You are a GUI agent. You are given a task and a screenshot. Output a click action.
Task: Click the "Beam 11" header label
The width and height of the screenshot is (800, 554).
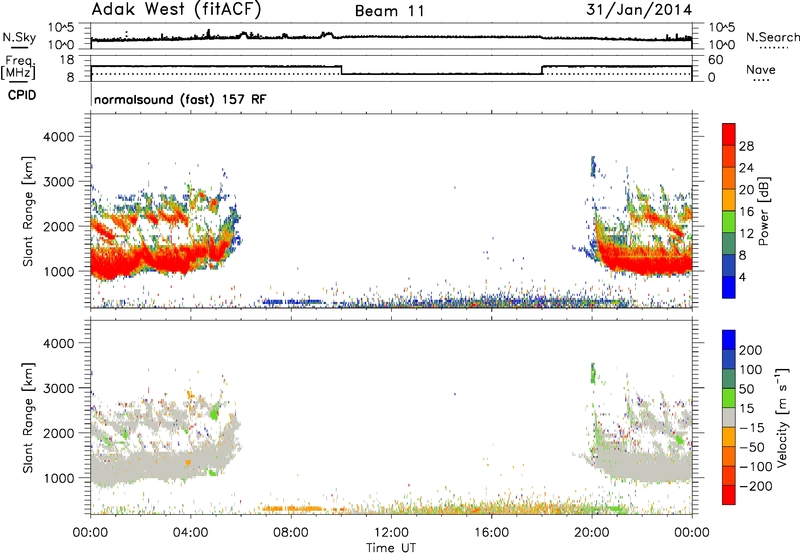point(390,11)
